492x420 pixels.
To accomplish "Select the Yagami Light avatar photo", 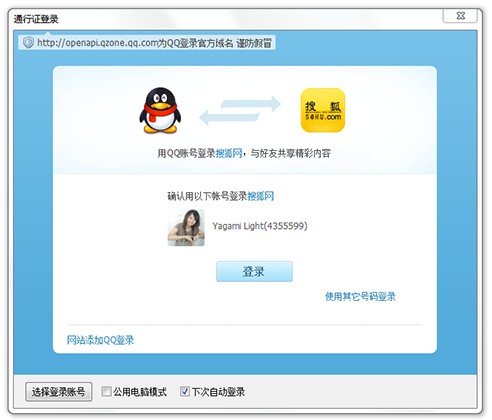I will coord(186,228).
